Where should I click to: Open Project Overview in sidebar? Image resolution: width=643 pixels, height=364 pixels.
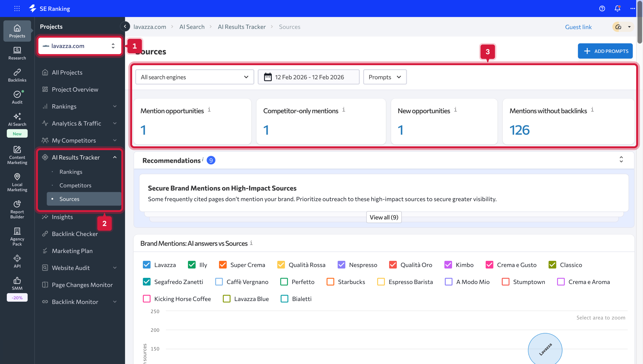pos(75,89)
